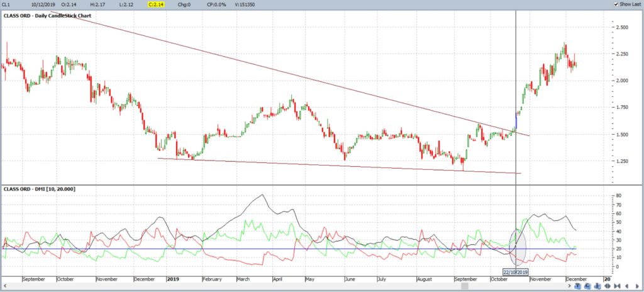This screenshot has width=644, height=292.
Task: Click the horizontal scrollbar thumb
Action: coord(464,286)
